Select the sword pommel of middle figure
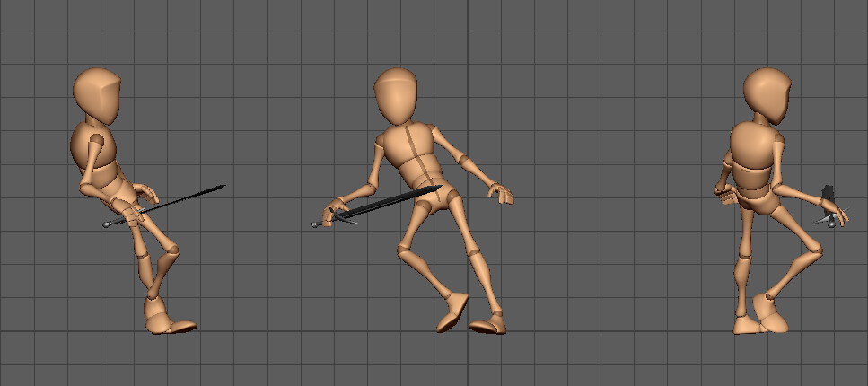868x386 pixels. (314, 224)
